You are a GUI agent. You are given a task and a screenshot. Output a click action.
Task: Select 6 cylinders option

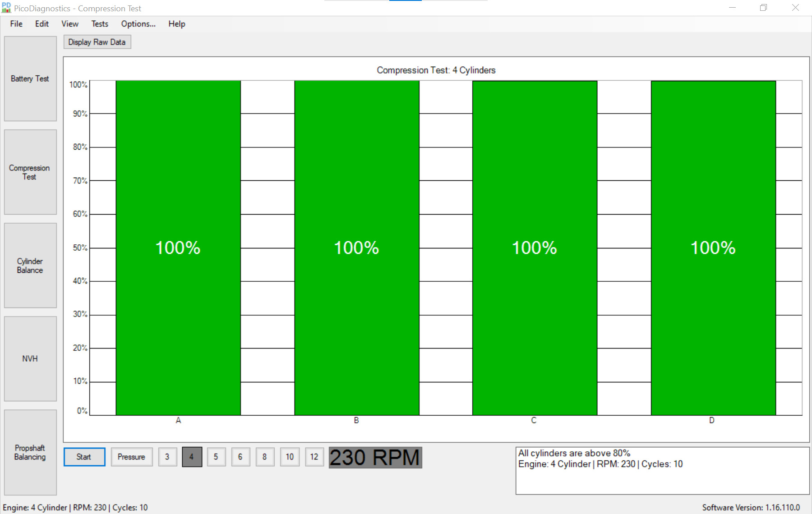[x=240, y=457]
